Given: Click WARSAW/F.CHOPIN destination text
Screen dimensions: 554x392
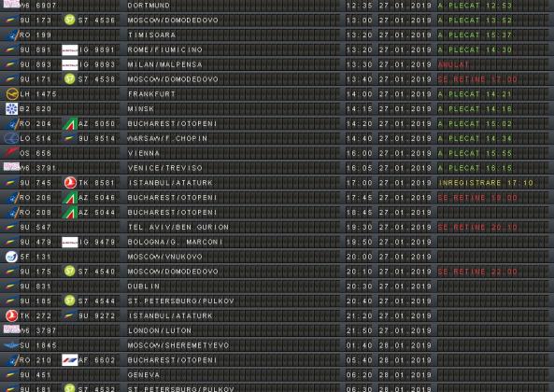Looking at the screenshot, I should (167, 138).
